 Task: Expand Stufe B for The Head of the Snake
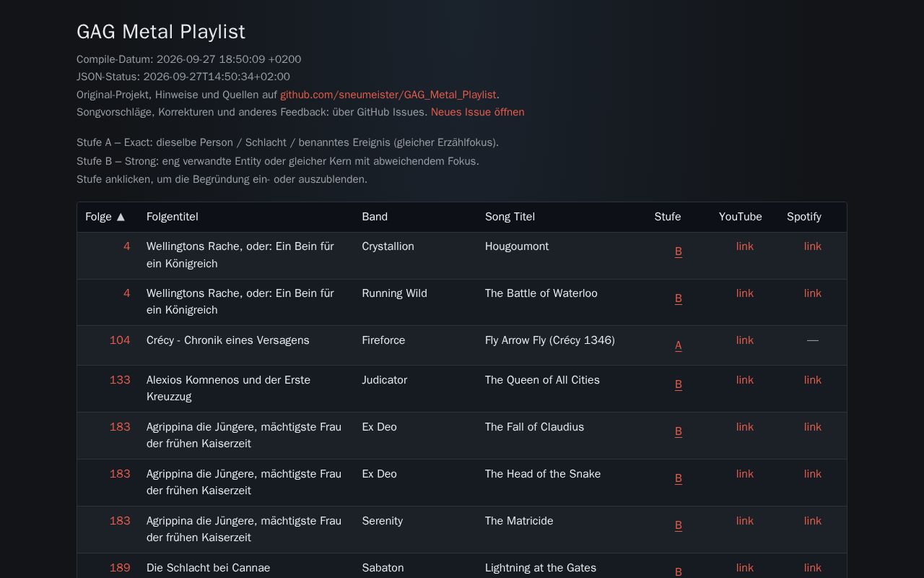[679, 478]
